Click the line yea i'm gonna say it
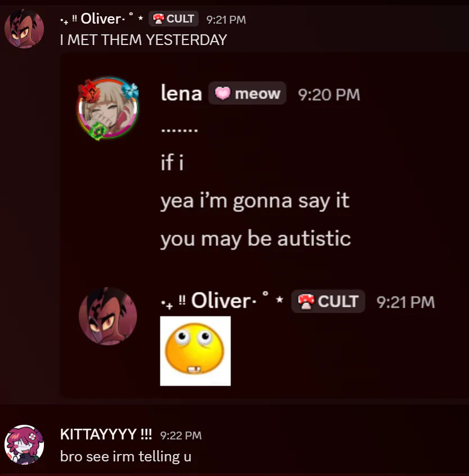 (255, 201)
